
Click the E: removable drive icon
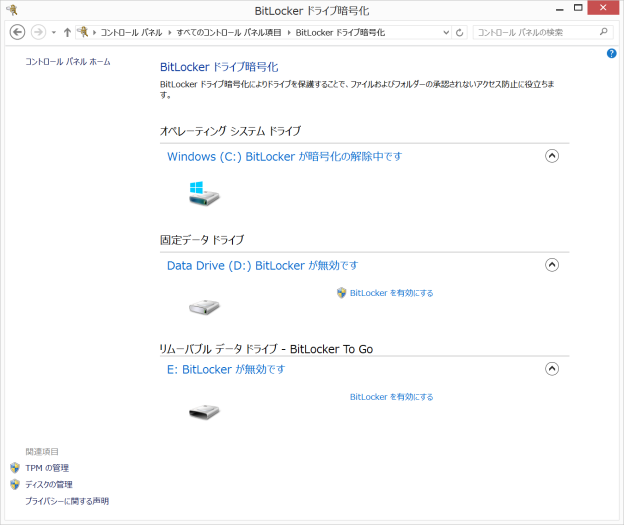204,411
